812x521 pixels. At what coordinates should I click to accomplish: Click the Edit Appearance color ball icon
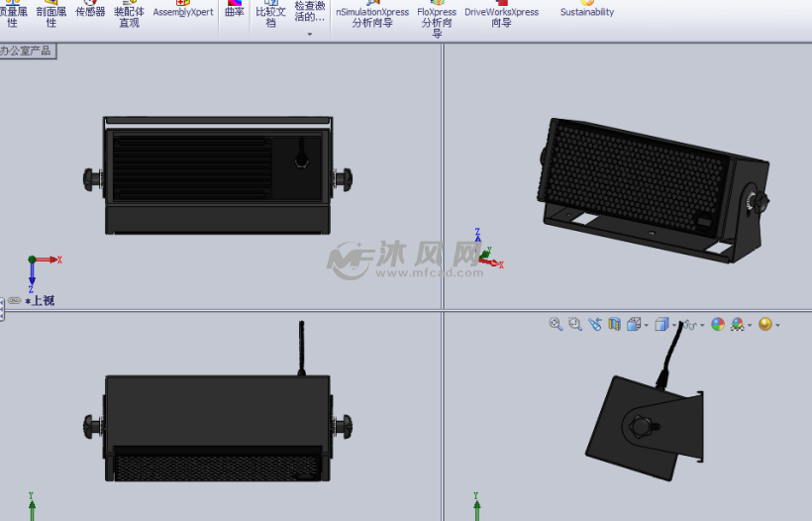(718, 324)
